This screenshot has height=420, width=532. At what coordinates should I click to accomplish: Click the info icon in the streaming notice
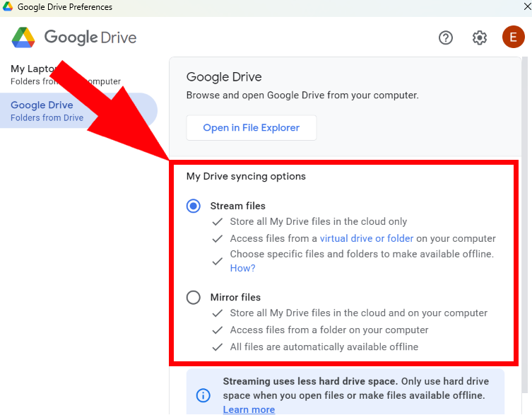pyautogui.click(x=203, y=395)
